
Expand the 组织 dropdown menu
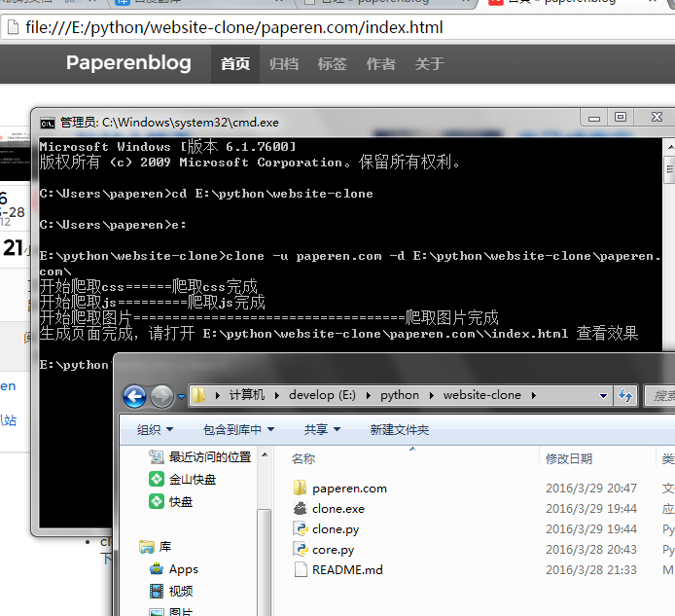tap(155, 429)
